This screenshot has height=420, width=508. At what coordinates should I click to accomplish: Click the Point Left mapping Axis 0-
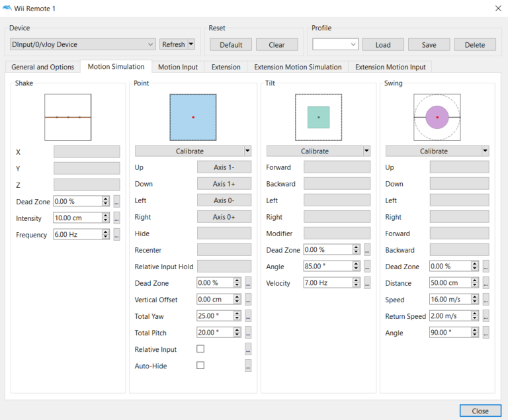(x=224, y=200)
